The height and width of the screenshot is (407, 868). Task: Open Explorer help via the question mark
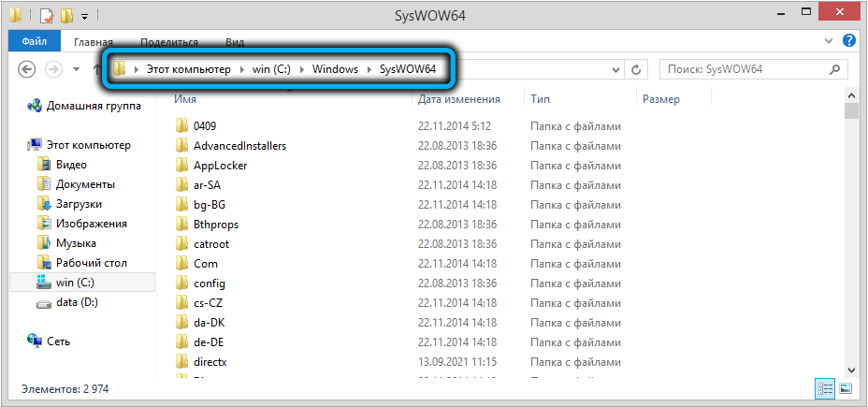click(x=848, y=41)
